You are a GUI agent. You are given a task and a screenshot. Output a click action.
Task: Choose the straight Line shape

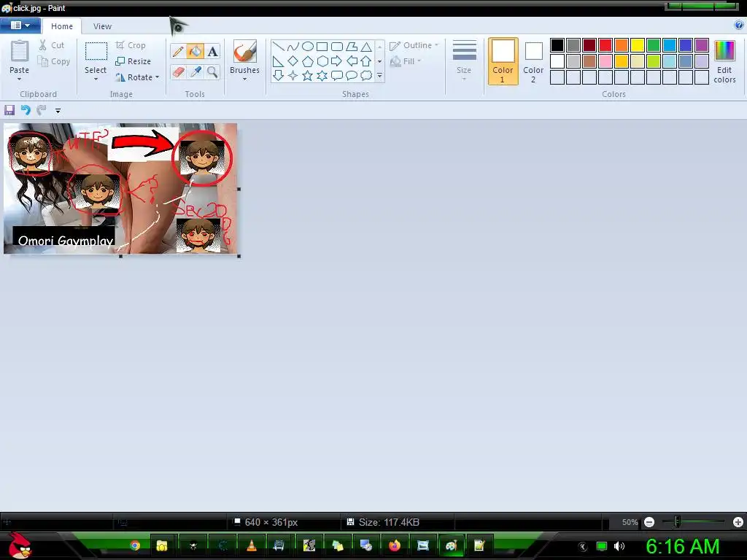pos(278,46)
